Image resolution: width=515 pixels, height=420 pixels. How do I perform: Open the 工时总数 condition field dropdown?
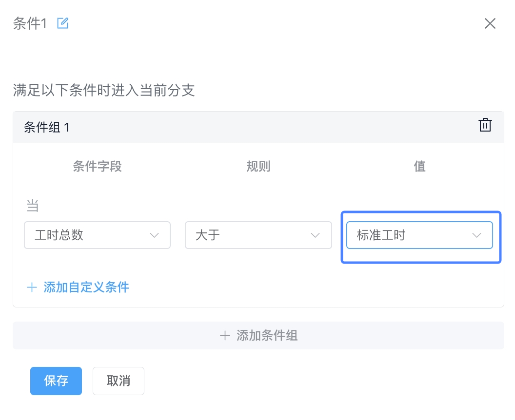(97, 235)
